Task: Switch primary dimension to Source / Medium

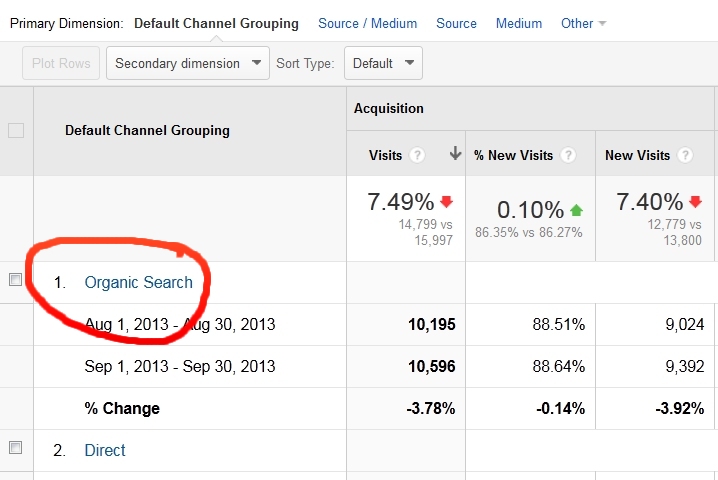Action: coord(368,23)
